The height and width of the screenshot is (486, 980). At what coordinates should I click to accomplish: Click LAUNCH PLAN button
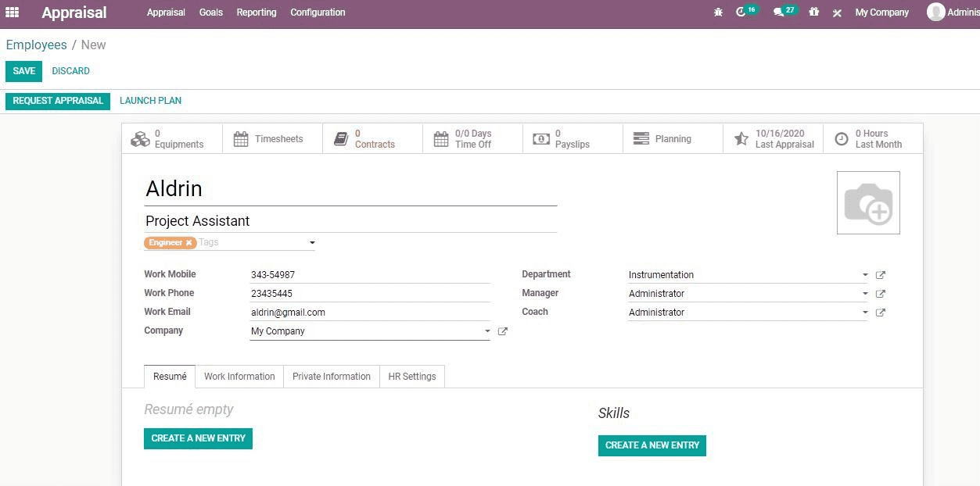pos(150,101)
